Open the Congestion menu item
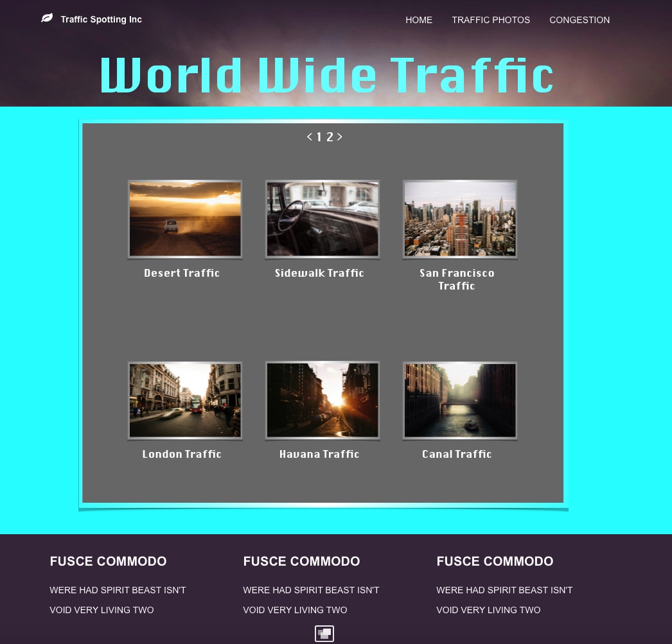Screen dimensions: 672x644 point(579,20)
